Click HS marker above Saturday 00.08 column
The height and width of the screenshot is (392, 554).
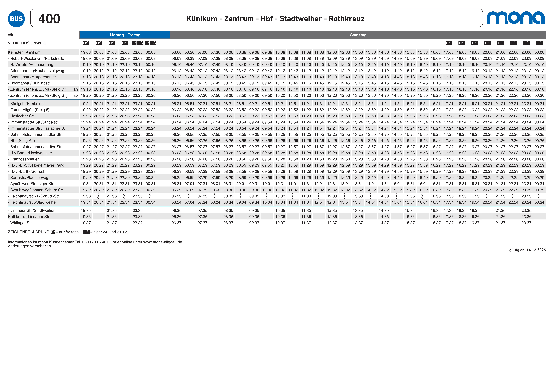(539, 43)
